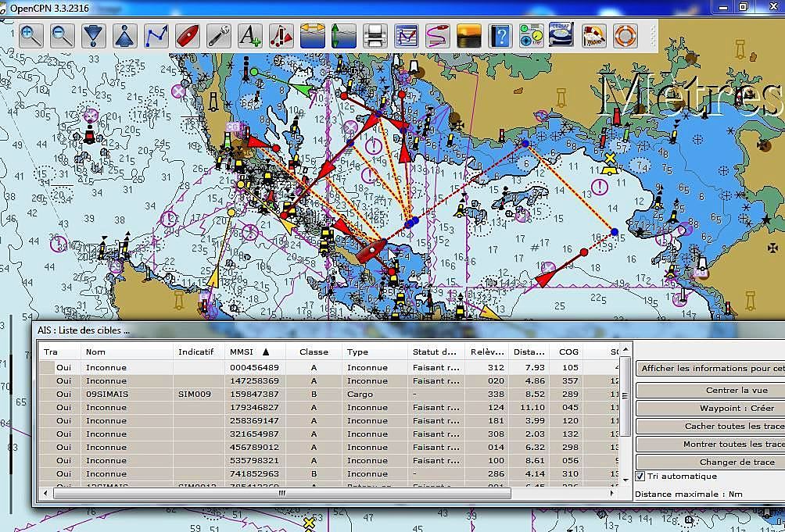This screenshot has width=785, height=532.
Task: Open options with the wrench toolbar icon
Action: pyautogui.click(x=219, y=36)
